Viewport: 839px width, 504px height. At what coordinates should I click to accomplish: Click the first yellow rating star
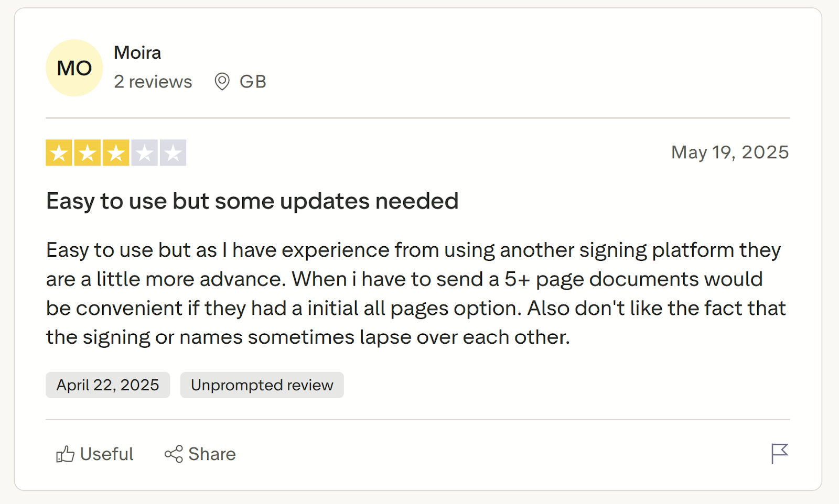59,153
